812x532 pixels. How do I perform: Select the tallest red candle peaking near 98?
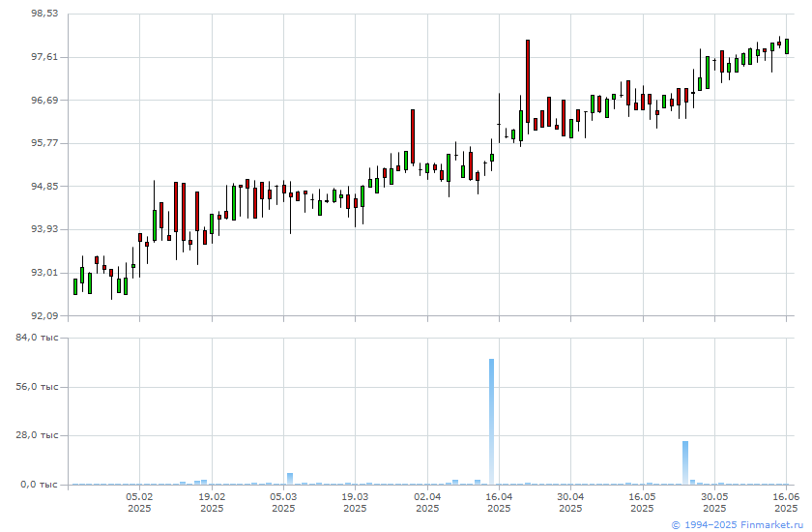[528, 81]
